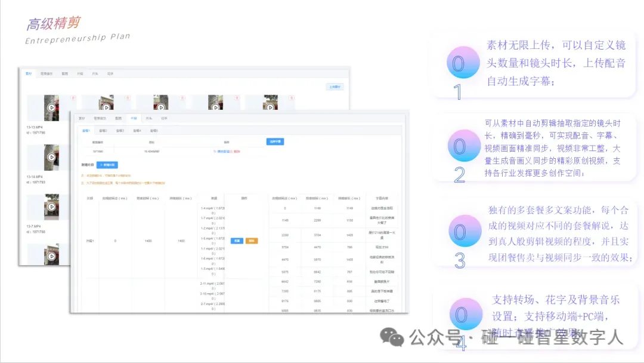Click the red delete icon on the rightmost thumbnail

292,97
